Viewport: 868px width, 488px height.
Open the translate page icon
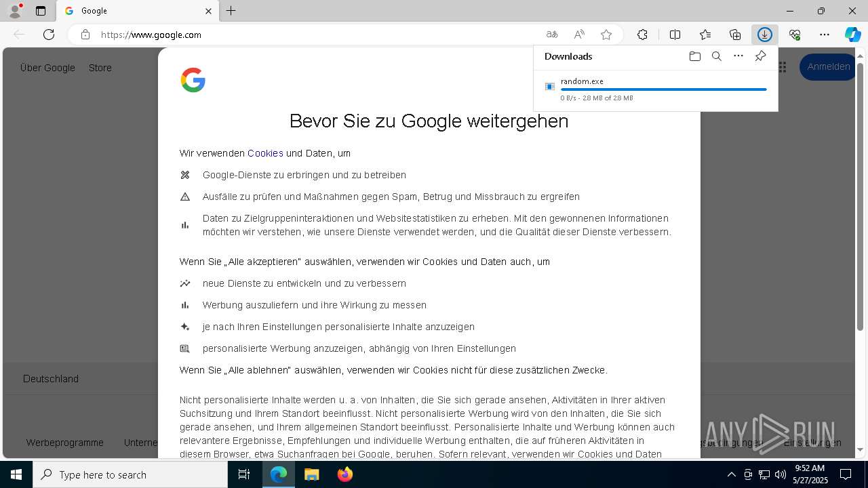[552, 35]
